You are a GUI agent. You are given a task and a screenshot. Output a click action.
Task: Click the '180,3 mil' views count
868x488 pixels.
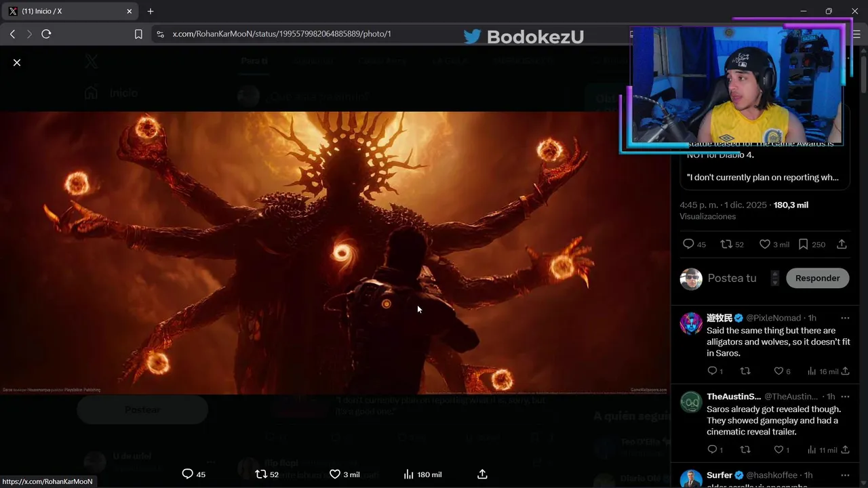(x=791, y=205)
